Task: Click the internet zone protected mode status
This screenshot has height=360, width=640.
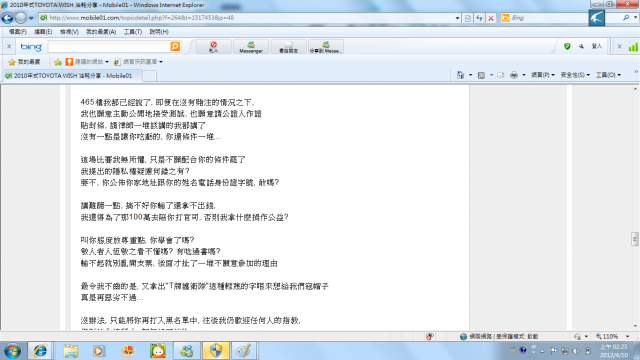Action: click(x=499, y=337)
